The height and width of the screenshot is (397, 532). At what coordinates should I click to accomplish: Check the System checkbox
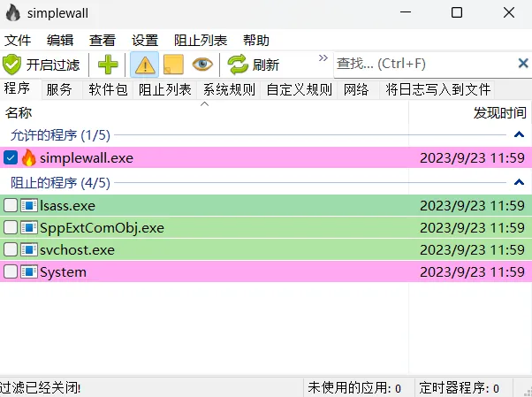point(11,271)
